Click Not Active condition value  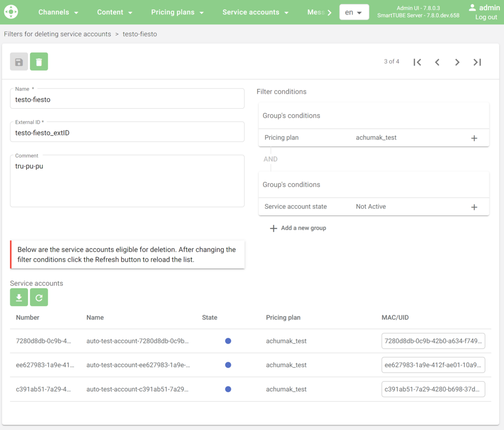pyautogui.click(x=371, y=207)
